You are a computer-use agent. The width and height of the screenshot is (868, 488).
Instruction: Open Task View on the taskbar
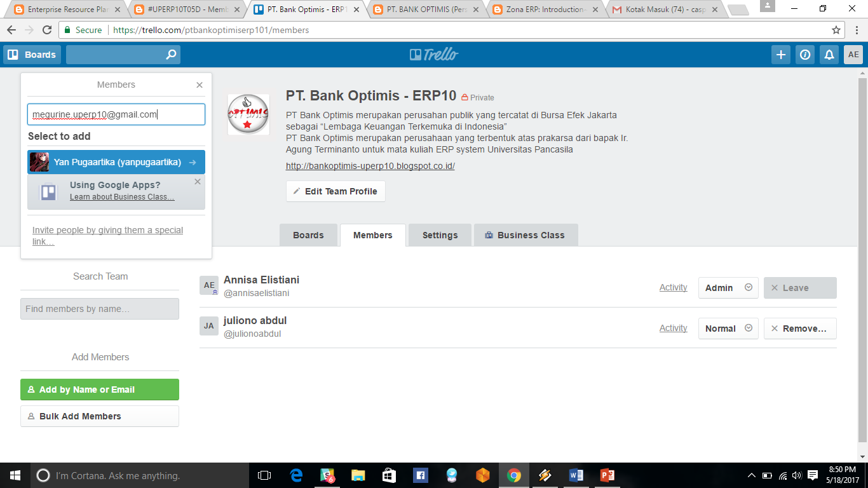264,475
